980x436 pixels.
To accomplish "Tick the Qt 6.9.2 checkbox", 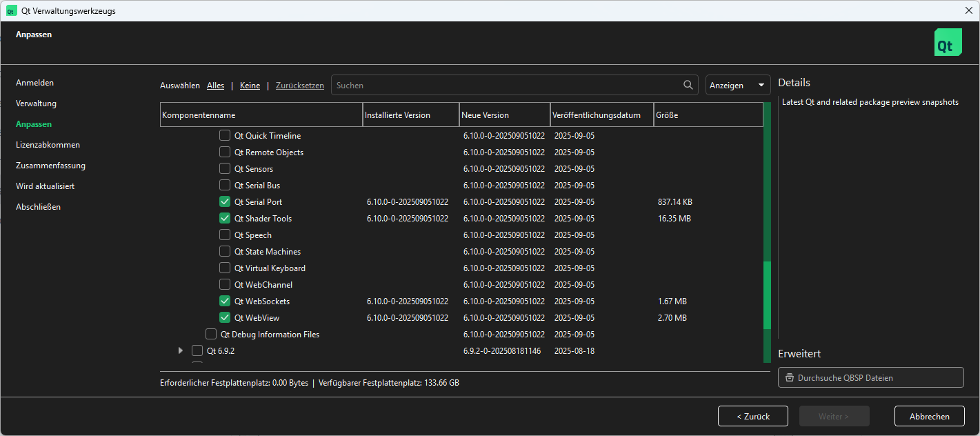I will (197, 350).
